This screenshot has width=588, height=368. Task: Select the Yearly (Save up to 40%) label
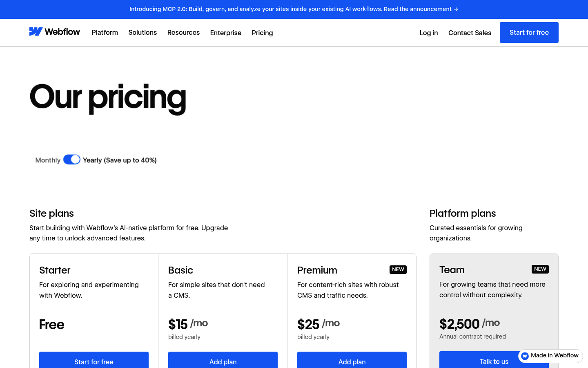click(x=120, y=160)
